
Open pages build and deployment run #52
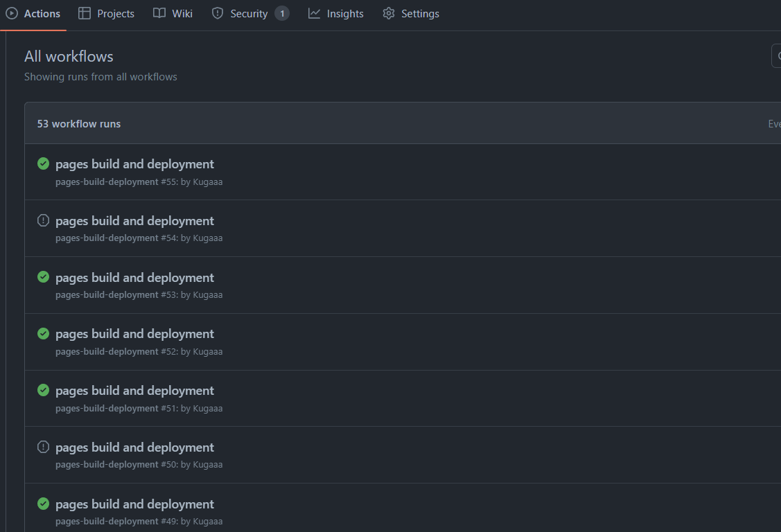pyautogui.click(x=134, y=333)
